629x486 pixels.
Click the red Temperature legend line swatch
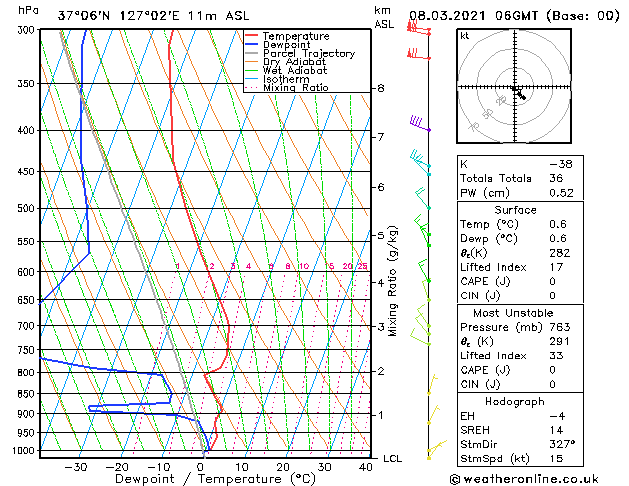point(252,36)
